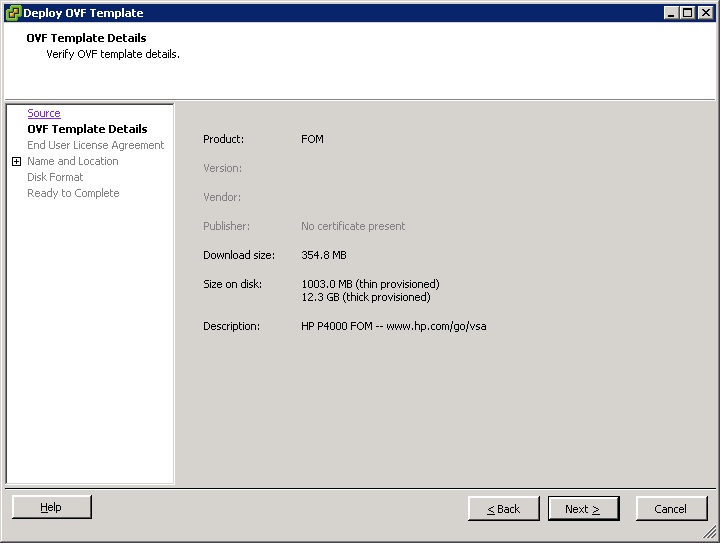Click the description 'HP P4000 FOM -- www.hp.com/go/vsa'
This screenshot has height=543, width=720.
[394, 326]
